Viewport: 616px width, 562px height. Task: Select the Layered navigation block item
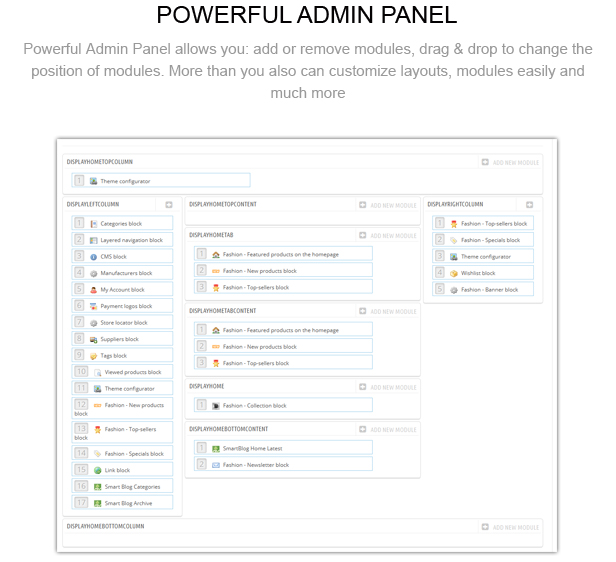tap(122, 240)
